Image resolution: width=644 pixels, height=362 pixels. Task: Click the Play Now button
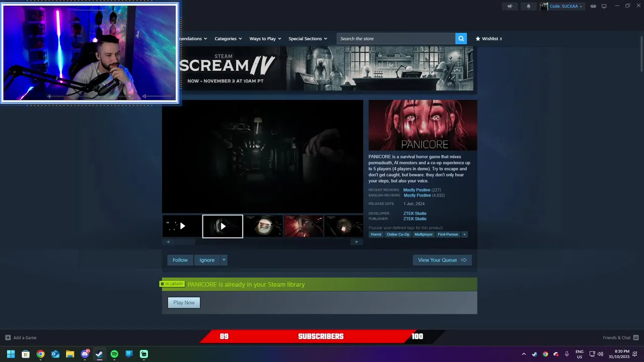click(184, 303)
